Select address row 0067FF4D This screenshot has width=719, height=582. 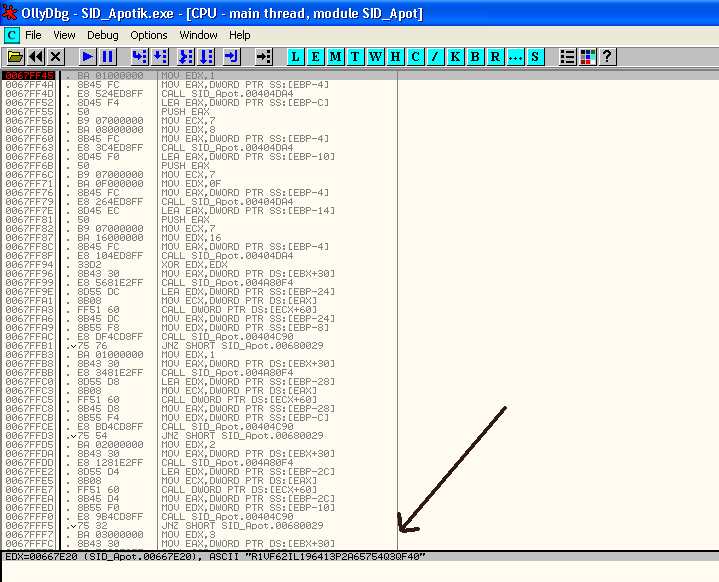tap(29, 94)
